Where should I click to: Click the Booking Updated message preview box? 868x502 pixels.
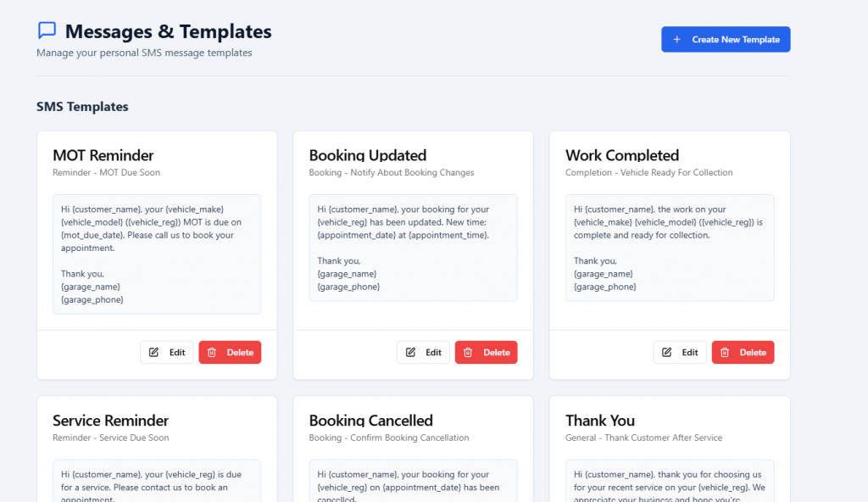pos(413,248)
